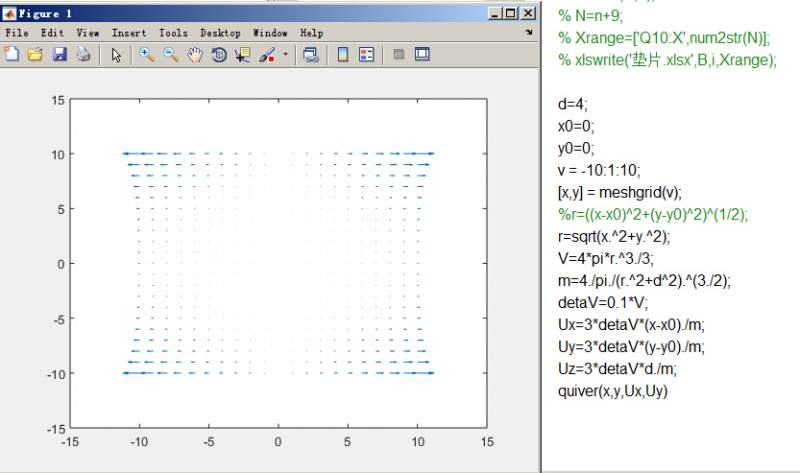Click the line starting 'm=4./pi./'
800x473 pixels.
pyautogui.click(x=644, y=281)
